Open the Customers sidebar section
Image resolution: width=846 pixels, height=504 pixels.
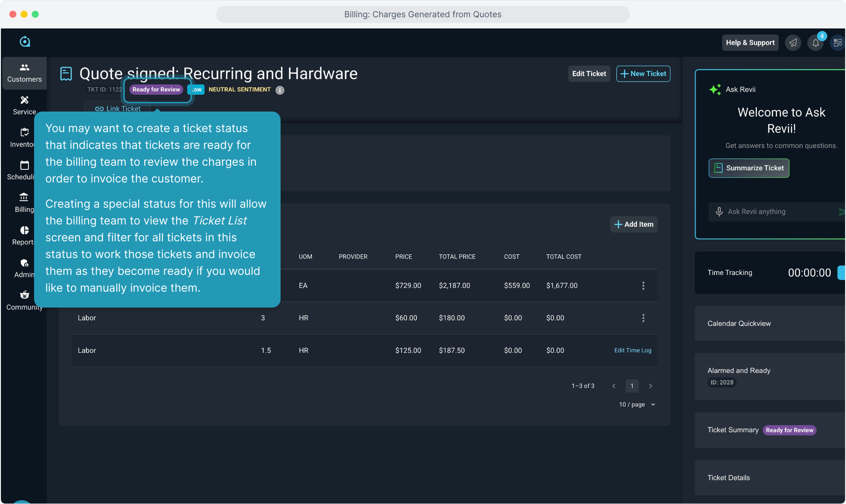click(x=24, y=73)
